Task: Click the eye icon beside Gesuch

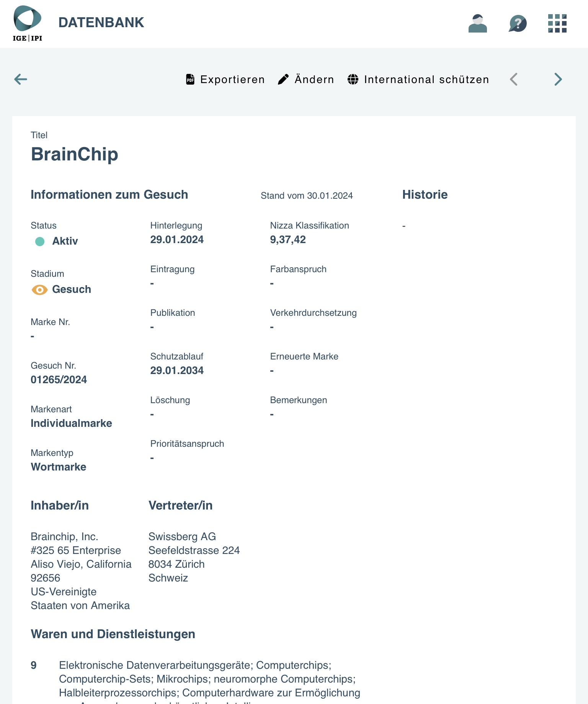Action: 39,290
